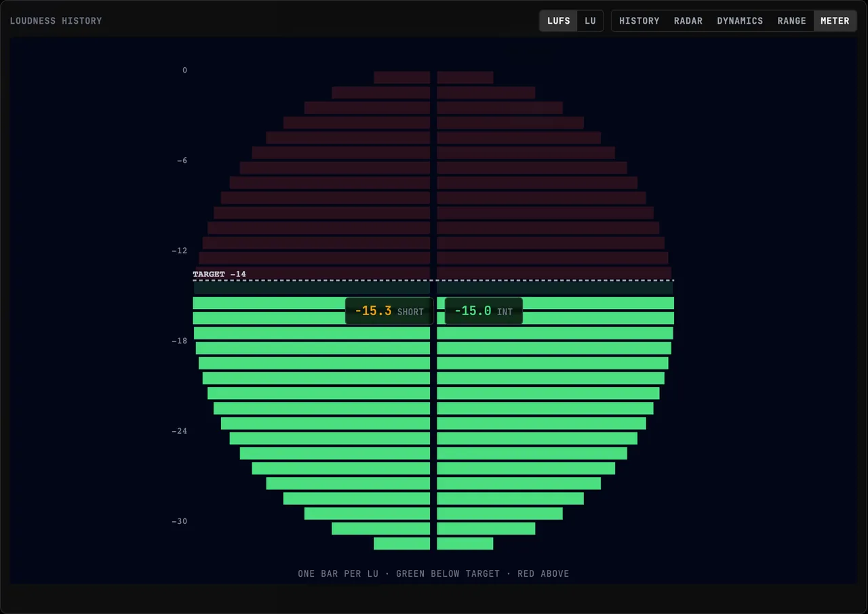Click the Loudness History title
Screen dimensions: 868x614
pyautogui.click(x=56, y=21)
